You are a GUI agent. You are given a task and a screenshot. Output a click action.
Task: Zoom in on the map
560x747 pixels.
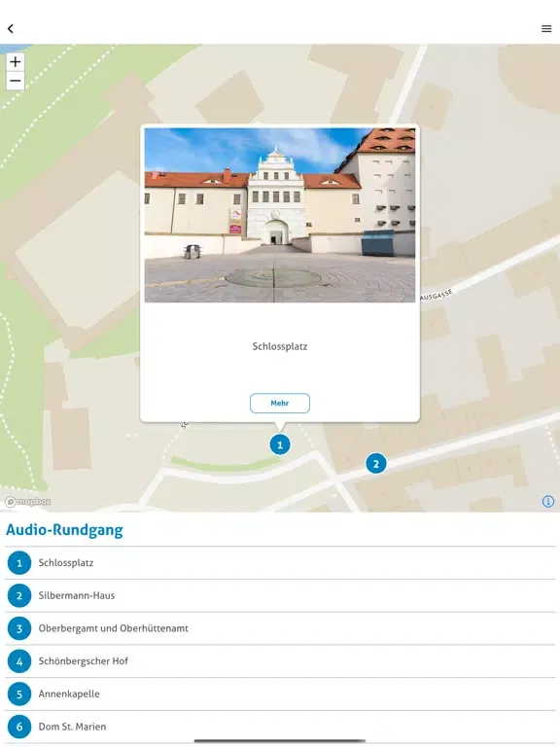click(16, 62)
